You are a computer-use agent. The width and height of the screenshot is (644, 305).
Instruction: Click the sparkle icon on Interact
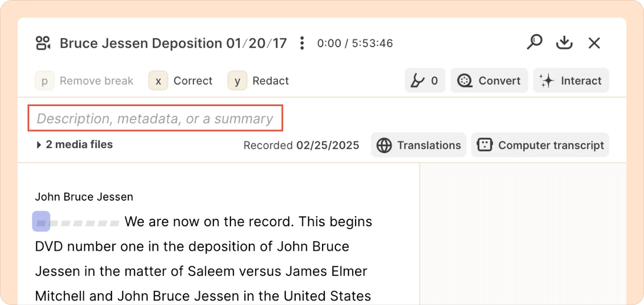click(547, 81)
